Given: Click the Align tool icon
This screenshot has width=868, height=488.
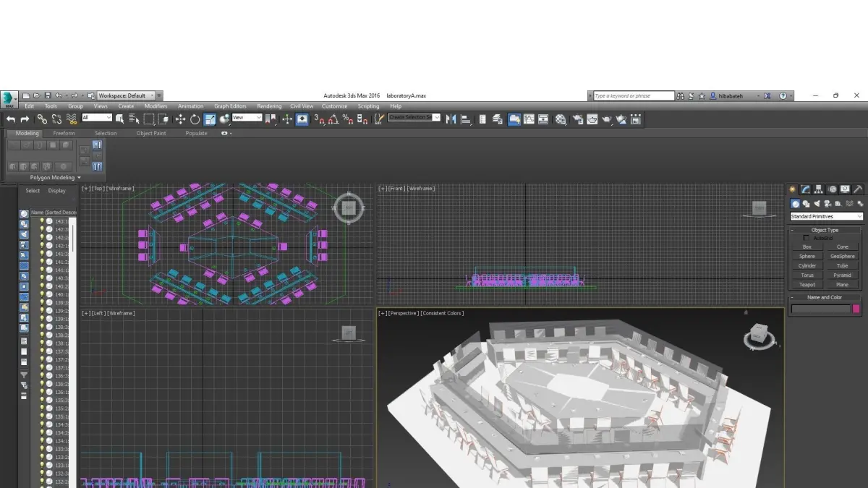Looking at the screenshot, I should point(466,119).
